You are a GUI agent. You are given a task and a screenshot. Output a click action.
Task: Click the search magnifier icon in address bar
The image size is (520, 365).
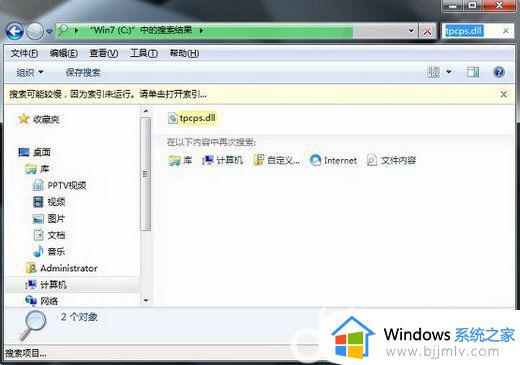[63, 31]
